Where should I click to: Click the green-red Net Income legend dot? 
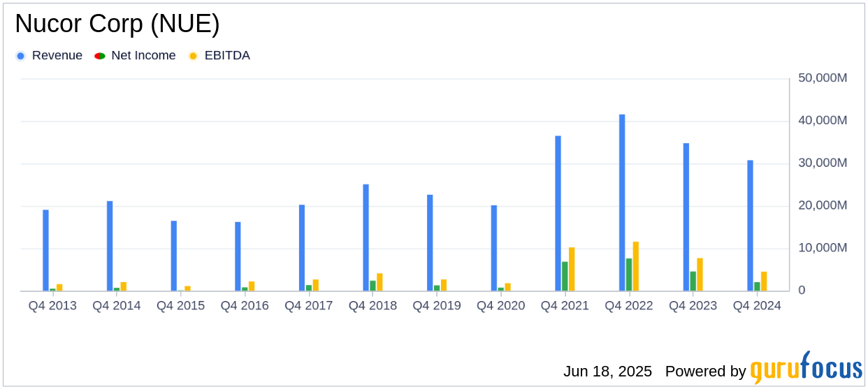pos(99,56)
